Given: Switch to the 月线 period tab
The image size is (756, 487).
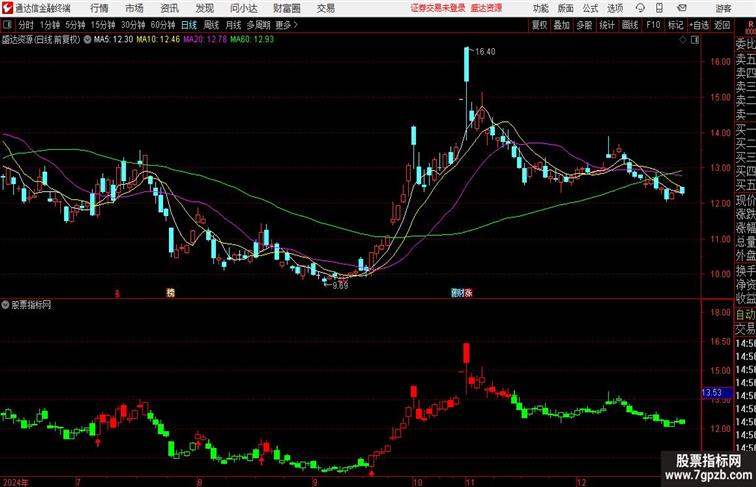Looking at the screenshot, I should pyautogui.click(x=233, y=25).
